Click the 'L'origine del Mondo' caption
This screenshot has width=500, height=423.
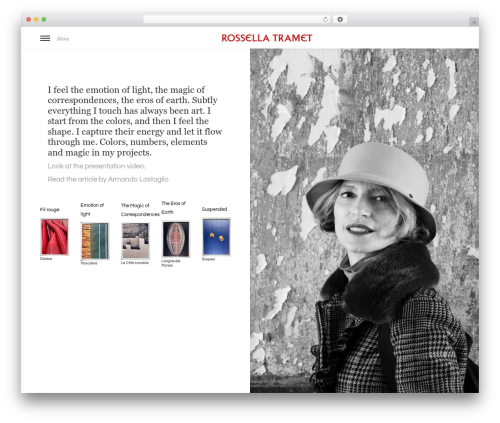coord(171,263)
